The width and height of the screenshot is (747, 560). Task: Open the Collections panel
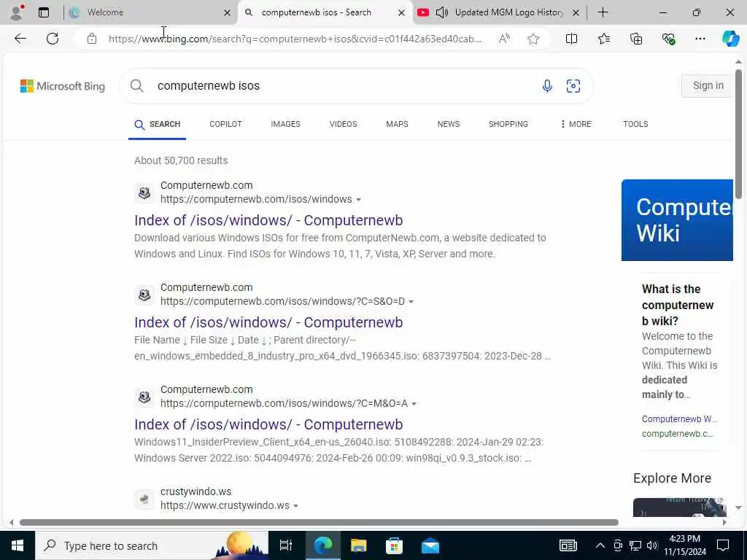click(636, 39)
